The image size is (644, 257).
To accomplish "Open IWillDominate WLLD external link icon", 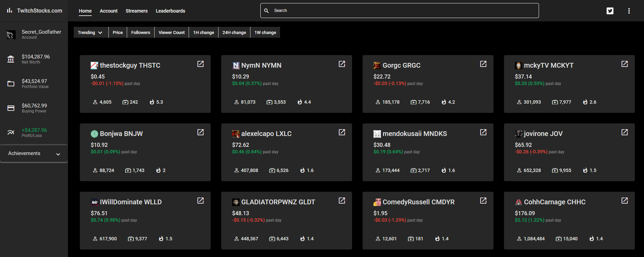I will pos(201,201).
